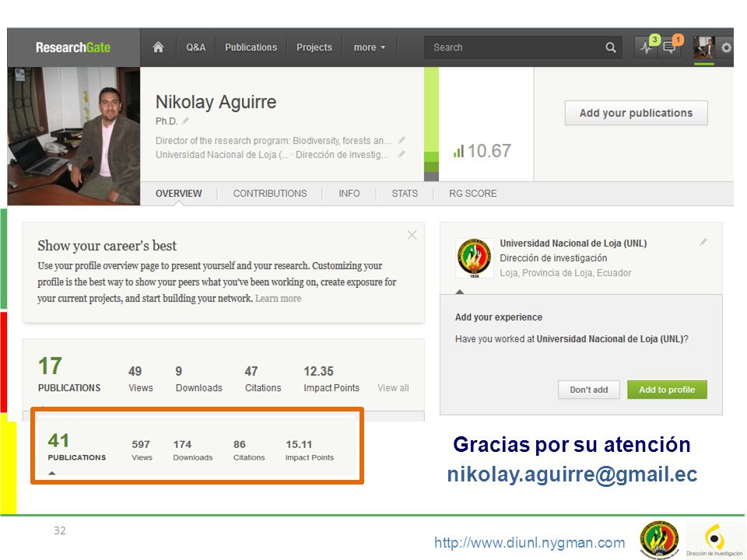The image size is (747, 560).
Task: Open the account avatar in the navbar
Action: click(x=703, y=47)
